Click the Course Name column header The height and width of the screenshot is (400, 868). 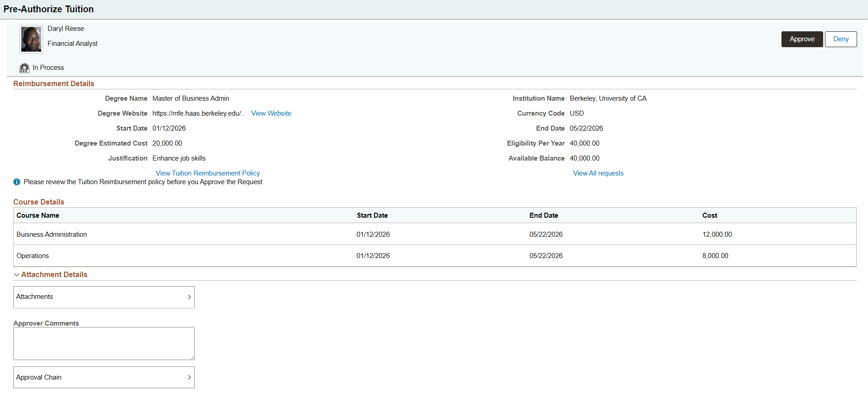38,215
